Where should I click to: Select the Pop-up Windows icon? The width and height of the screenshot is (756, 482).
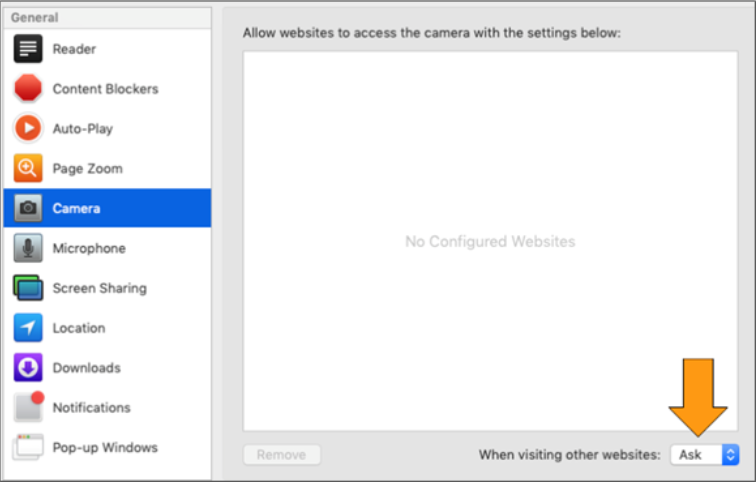tap(28, 447)
